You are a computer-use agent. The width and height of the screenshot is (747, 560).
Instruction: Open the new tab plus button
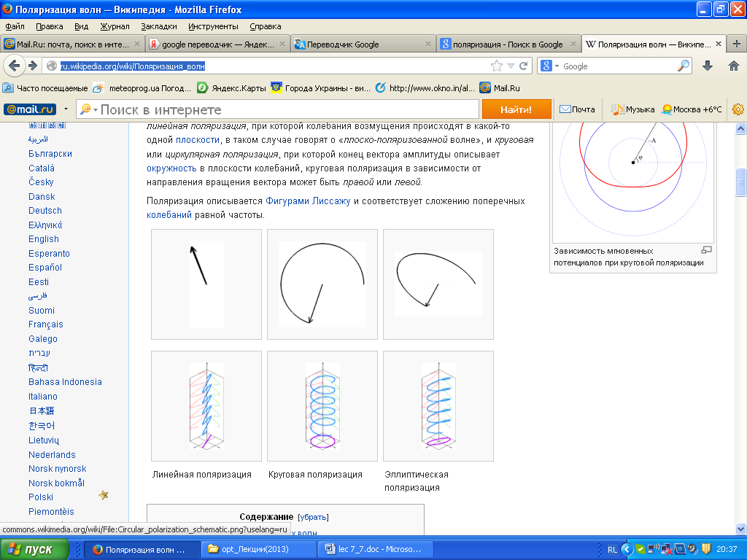click(x=737, y=44)
